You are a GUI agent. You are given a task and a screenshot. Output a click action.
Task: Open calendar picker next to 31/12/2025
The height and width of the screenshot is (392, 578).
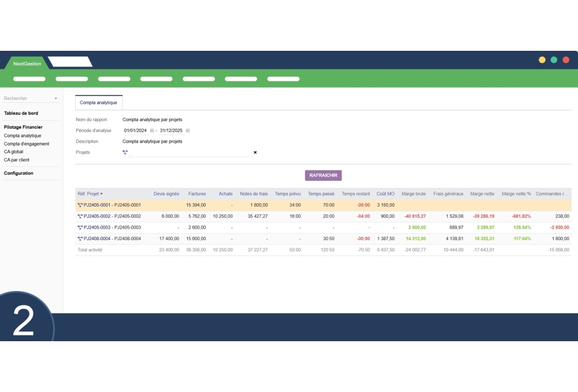(x=188, y=130)
